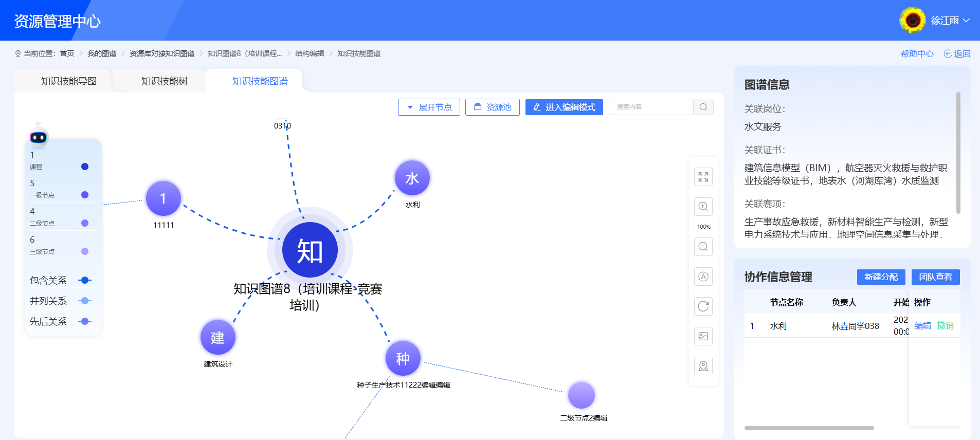Click the export image icon
980x440 pixels.
(x=703, y=336)
